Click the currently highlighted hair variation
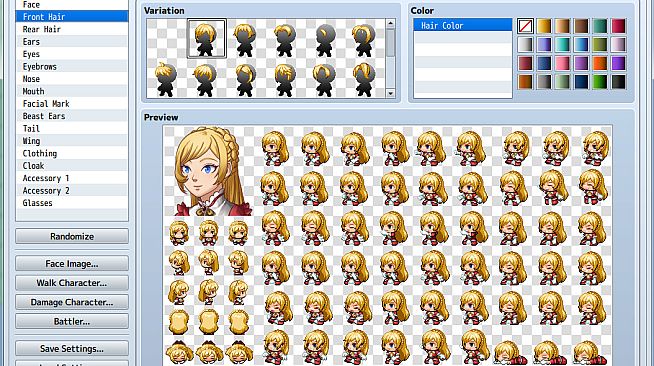The width and height of the screenshot is (654, 366). coord(206,38)
